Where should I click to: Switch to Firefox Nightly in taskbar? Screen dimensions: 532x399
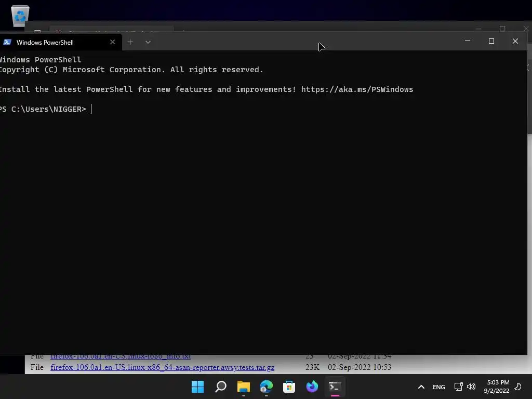pos(312,387)
